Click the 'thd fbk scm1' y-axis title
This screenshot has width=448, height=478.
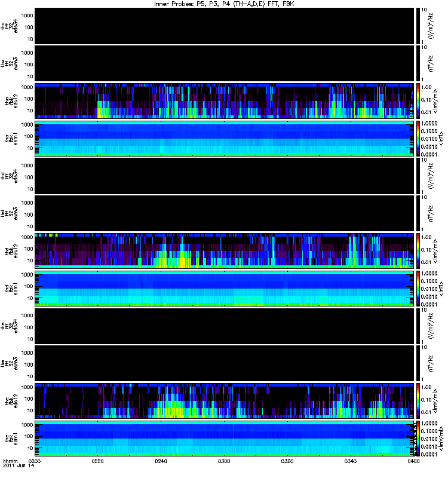click(x=11, y=288)
